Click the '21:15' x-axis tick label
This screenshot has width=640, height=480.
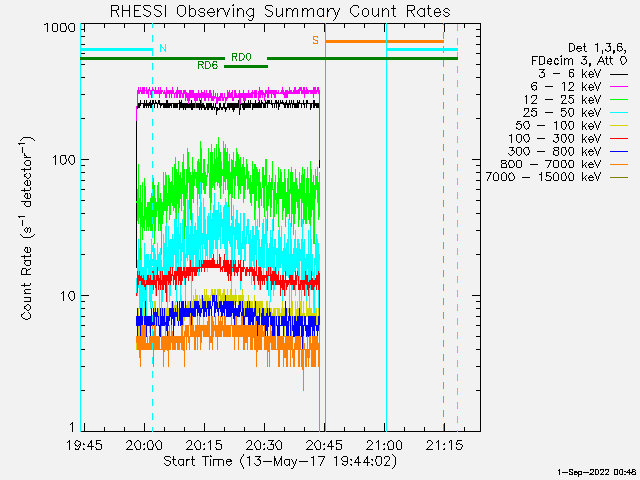click(444, 445)
